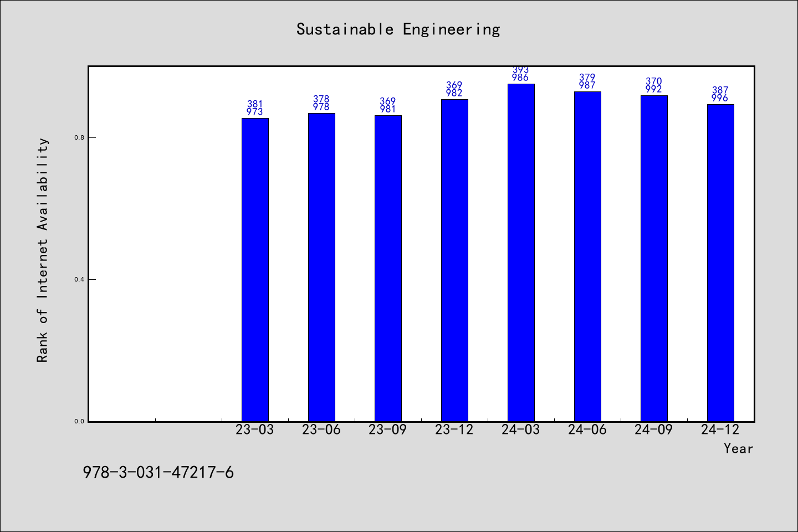Click the 24-09 x-axis tick label
798x532 pixels.
[654, 429]
